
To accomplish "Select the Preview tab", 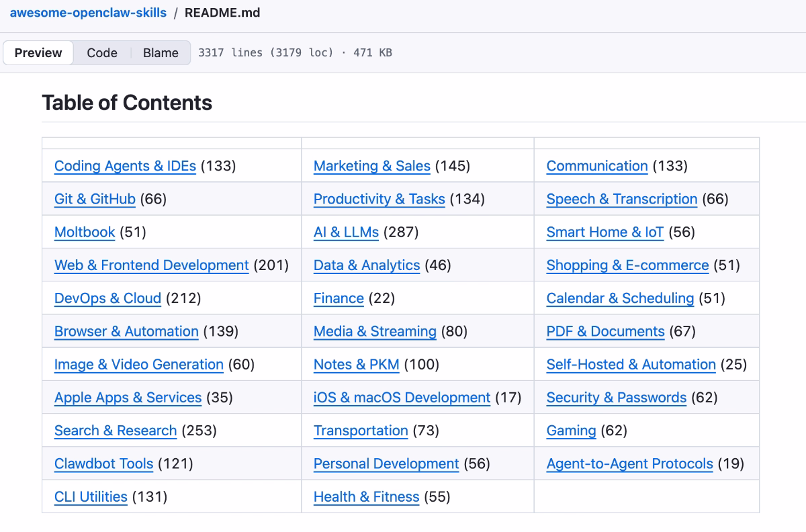I will 38,52.
